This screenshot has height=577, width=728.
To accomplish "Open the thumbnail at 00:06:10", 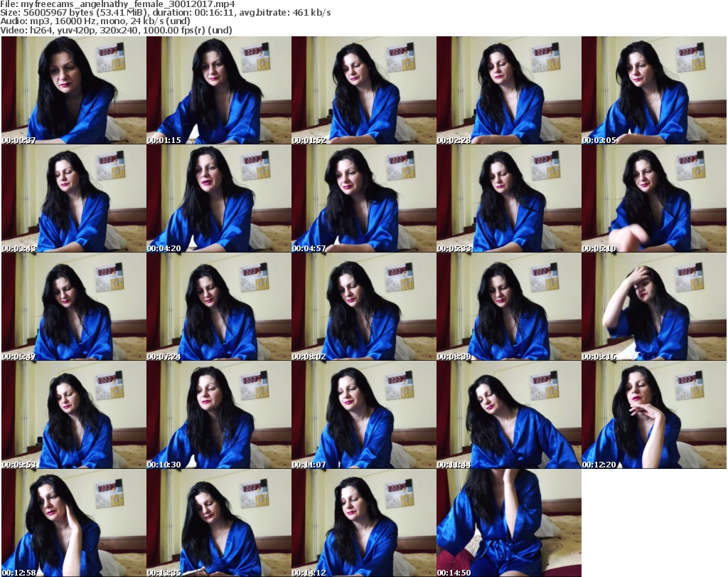I will point(654,198).
